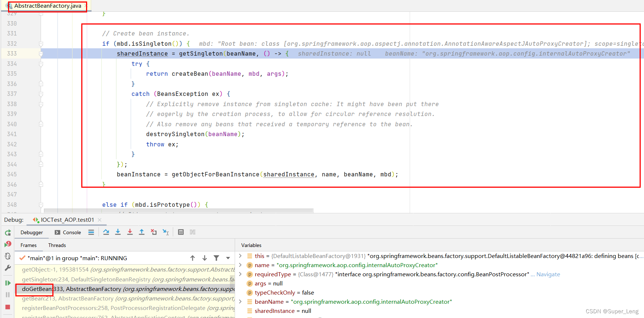Open Evaluate Expression calculator icon
Image resolution: width=644 pixels, height=318 pixels.
click(181, 232)
